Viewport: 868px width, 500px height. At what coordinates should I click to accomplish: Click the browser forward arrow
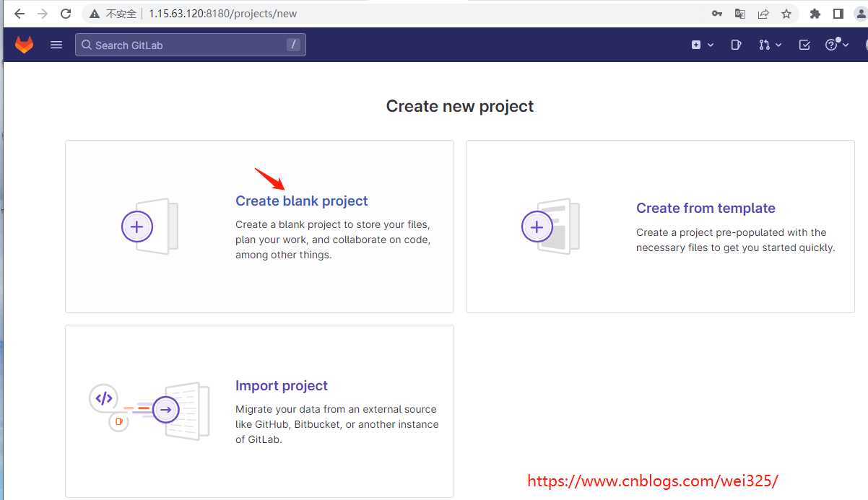pyautogui.click(x=43, y=14)
